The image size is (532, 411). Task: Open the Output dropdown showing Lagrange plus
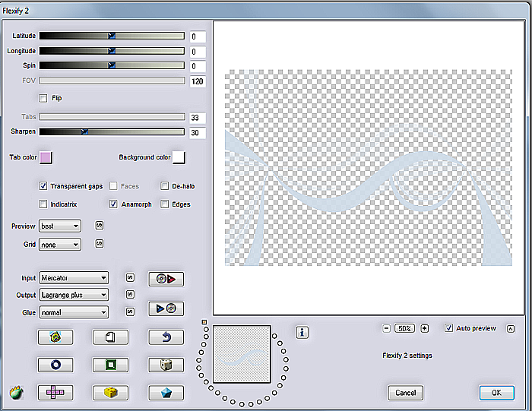click(x=74, y=295)
